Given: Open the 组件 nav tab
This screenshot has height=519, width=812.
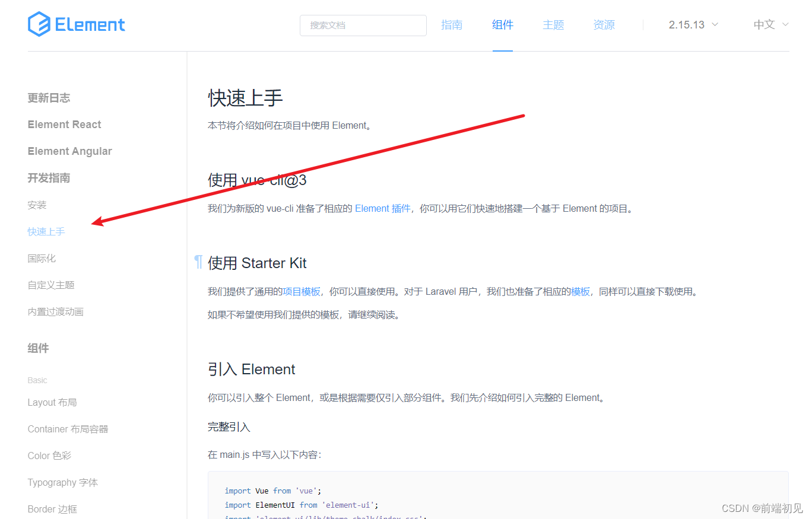Looking at the screenshot, I should click(x=503, y=25).
